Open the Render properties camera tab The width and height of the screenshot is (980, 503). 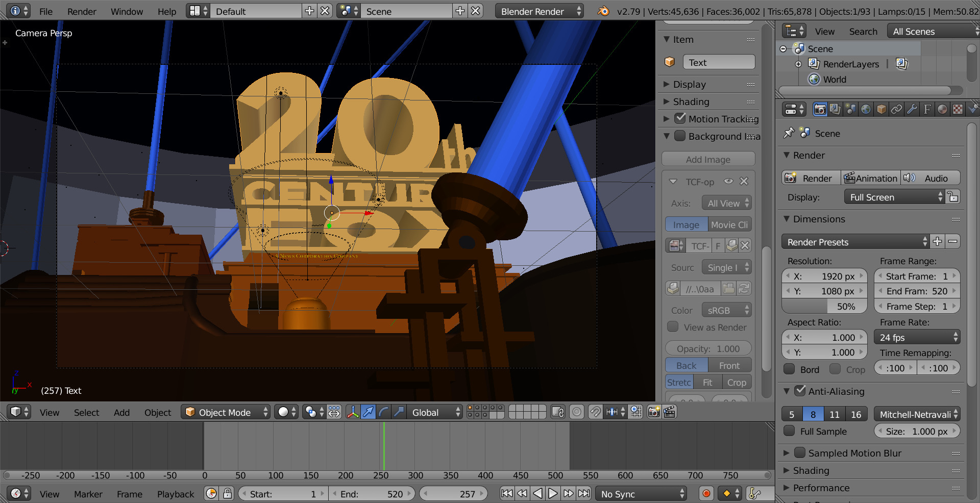tap(820, 109)
